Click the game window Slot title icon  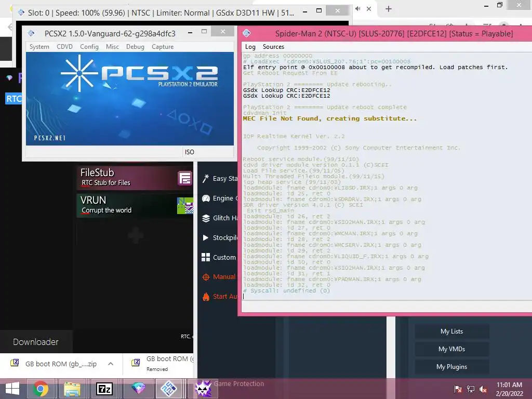pyautogui.click(x=21, y=12)
